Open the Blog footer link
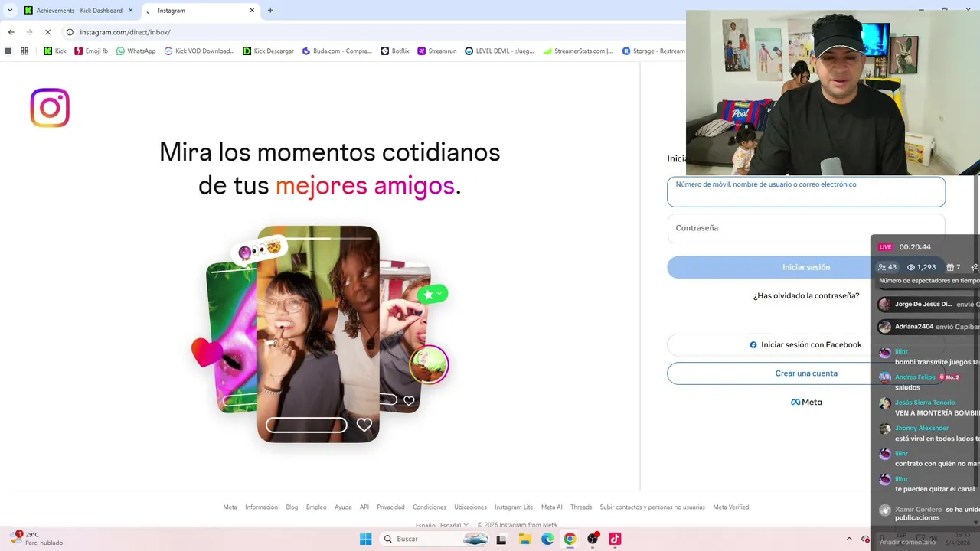This screenshot has height=551, width=980. 292,507
